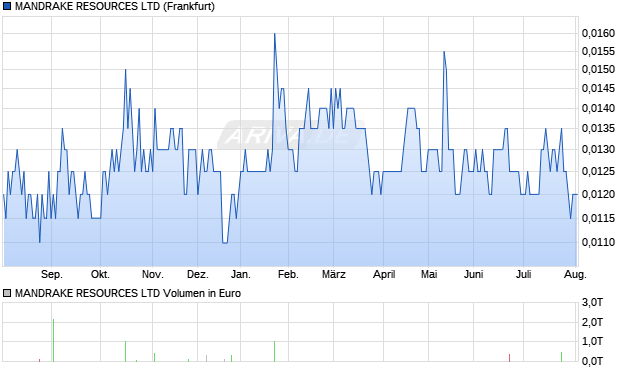Click the 'Feb.' month label
Viewport: 620px width, 371px height.
click(x=288, y=274)
